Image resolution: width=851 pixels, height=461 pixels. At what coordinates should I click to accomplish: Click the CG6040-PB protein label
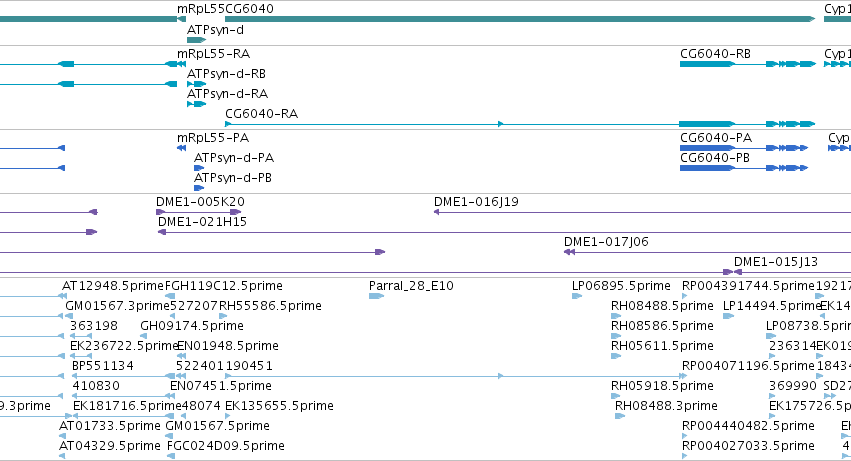pos(715,158)
